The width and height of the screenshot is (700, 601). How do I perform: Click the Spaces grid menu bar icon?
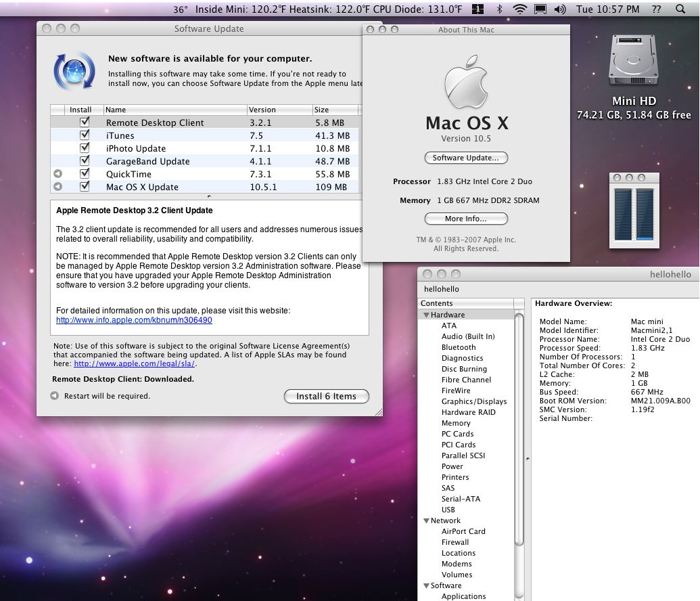coord(477,9)
